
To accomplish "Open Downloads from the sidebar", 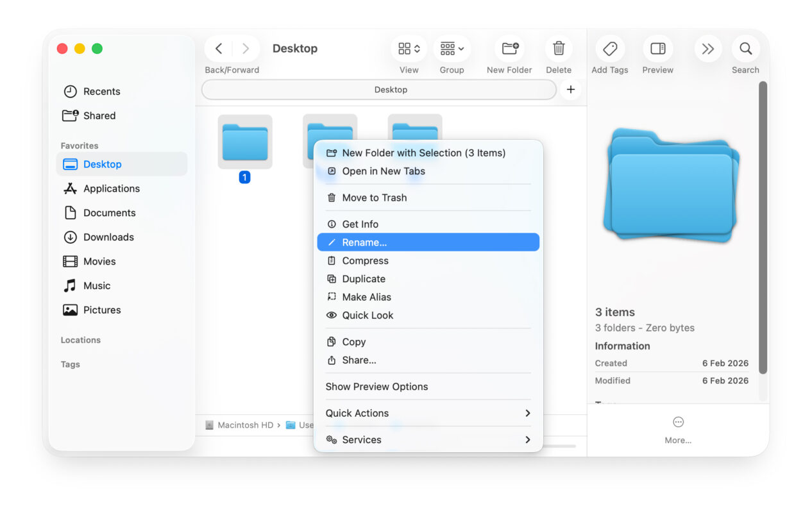I will [x=106, y=237].
